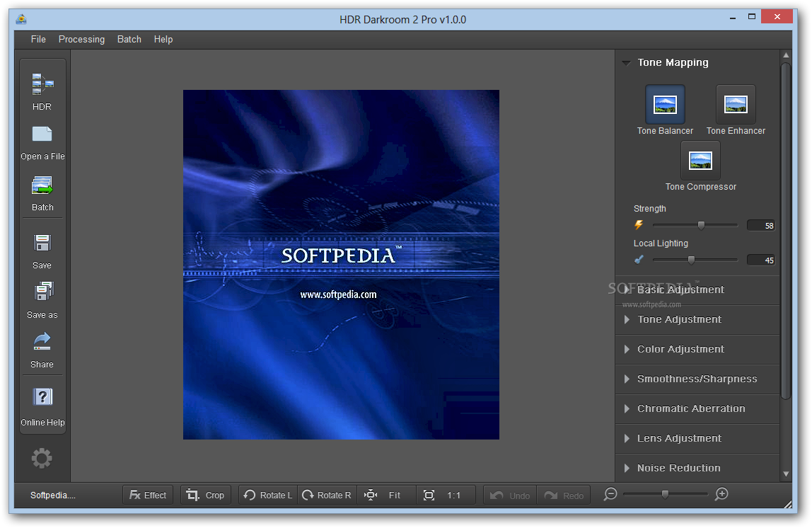View image at 1:1 scale
Image resolution: width=812 pixels, height=528 pixels.
click(x=446, y=495)
